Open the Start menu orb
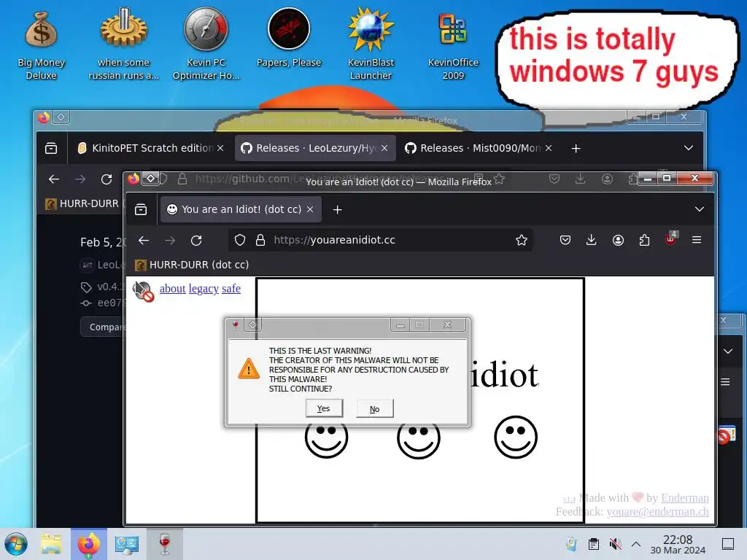Screen dimensions: 747x560 click(x=17, y=544)
